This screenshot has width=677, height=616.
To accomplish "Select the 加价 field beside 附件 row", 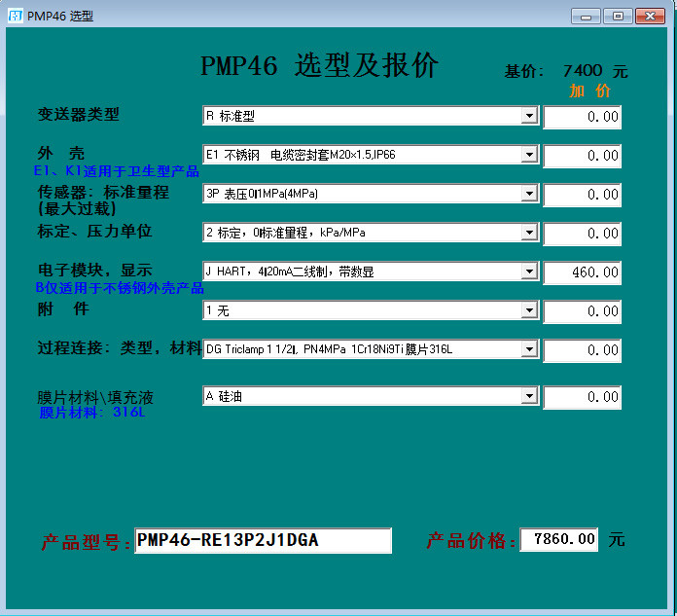I will [x=582, y=311].
